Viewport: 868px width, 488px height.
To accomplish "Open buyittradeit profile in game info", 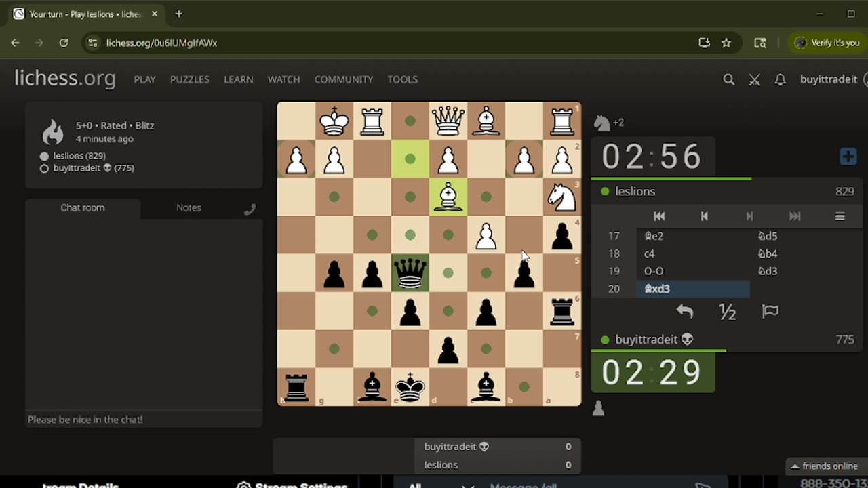I will coord(94,168).
